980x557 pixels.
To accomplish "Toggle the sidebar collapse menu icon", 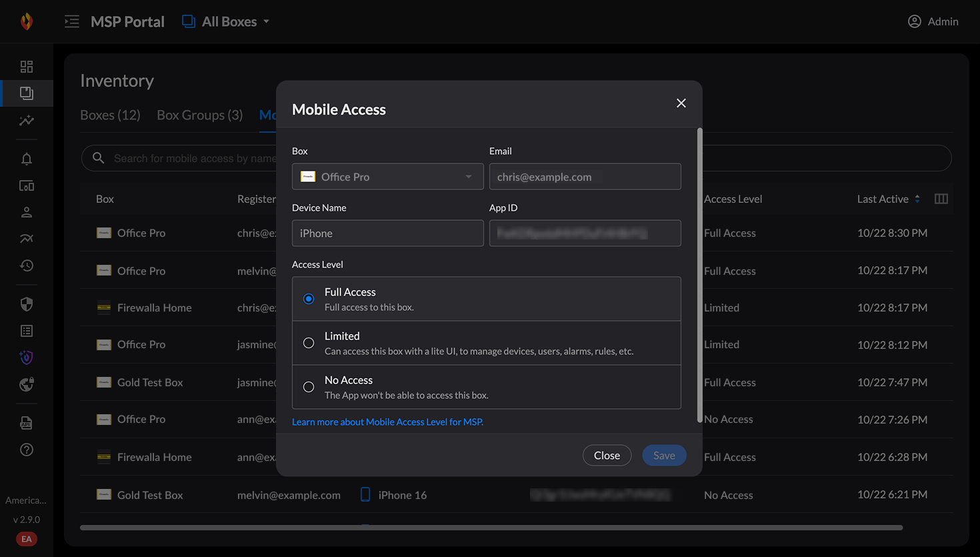I will click(72, 21).
